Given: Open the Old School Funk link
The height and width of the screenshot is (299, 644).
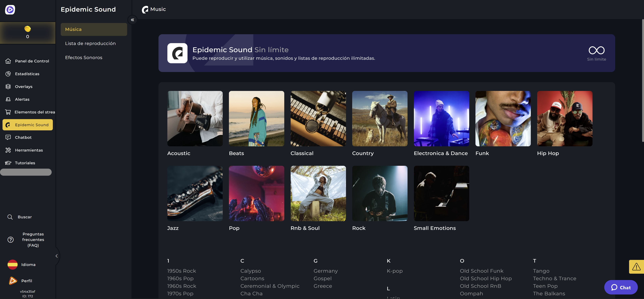Looking at the screenshot, I should point(481,271).
